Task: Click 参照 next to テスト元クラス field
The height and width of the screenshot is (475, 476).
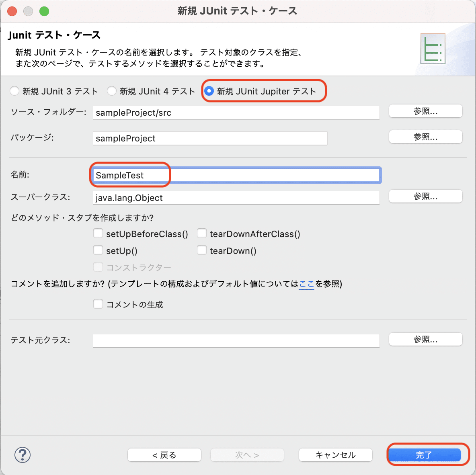Action: click(425, 339)
